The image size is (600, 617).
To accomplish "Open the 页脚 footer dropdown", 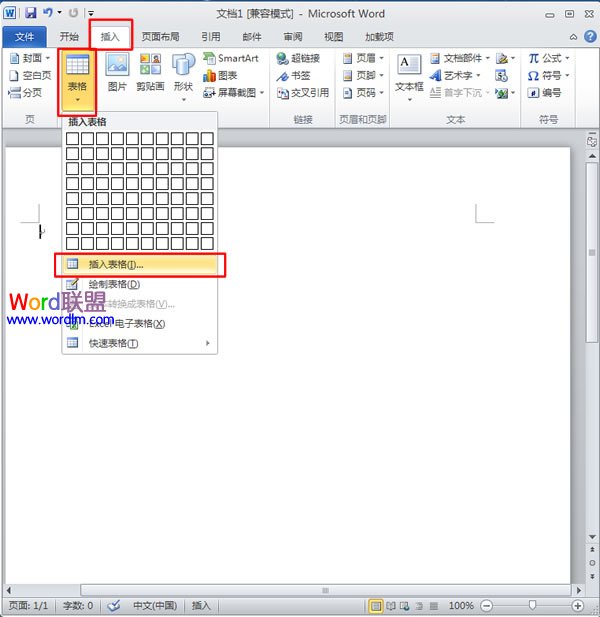I will coord(363,76).
